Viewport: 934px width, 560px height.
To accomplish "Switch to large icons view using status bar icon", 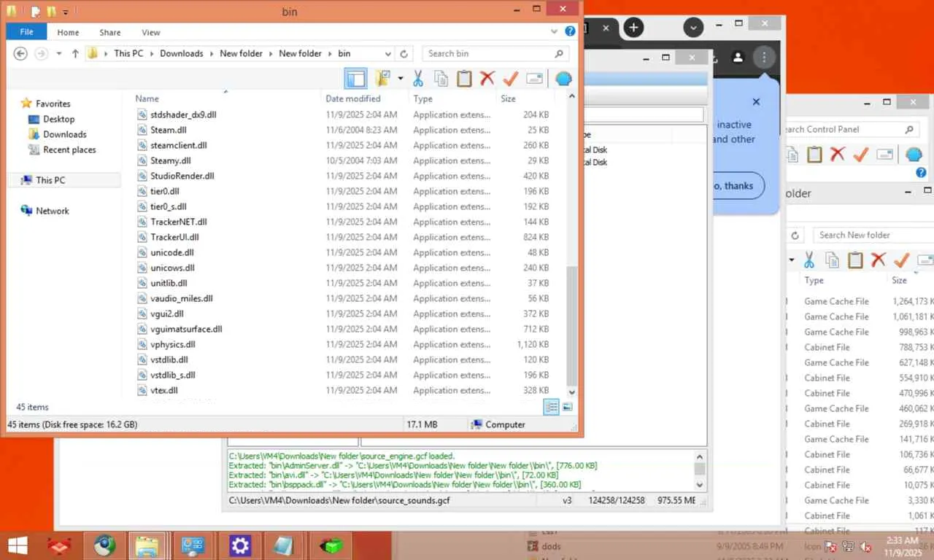I will pos(567,407).
